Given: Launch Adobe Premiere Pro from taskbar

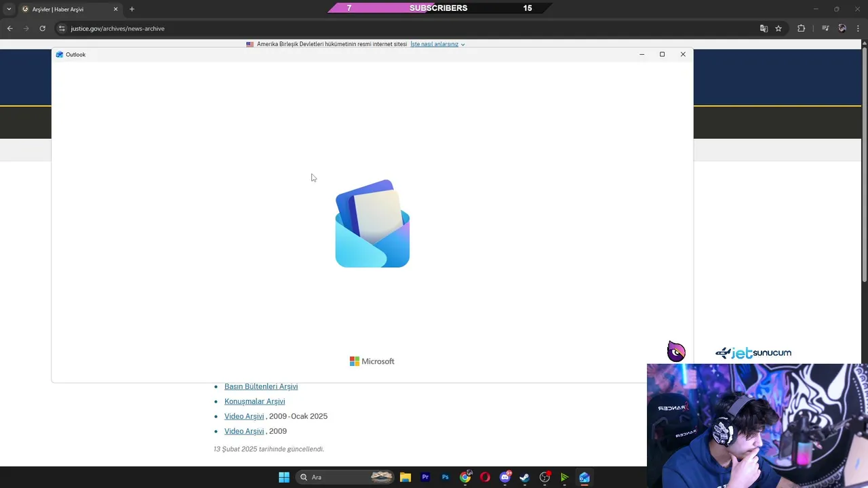Looking at the screenshot, I should click(x=425, y=477).
